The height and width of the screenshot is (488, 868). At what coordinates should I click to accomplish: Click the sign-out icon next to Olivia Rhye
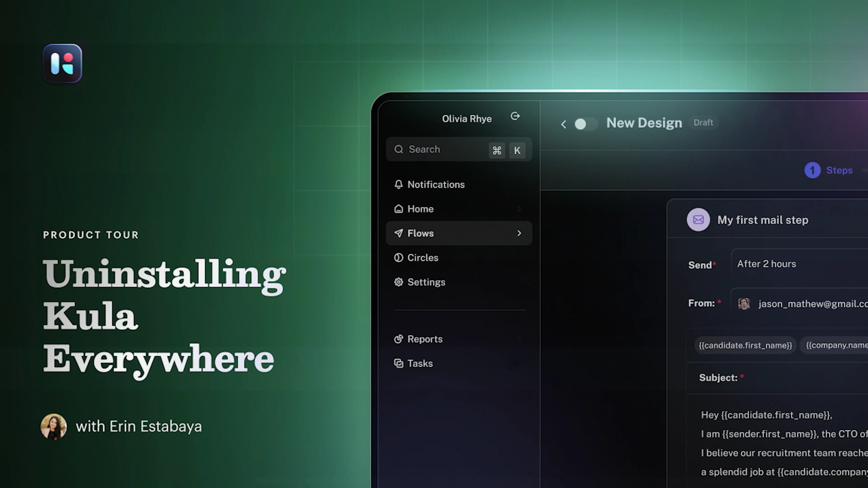click(515, 116)
